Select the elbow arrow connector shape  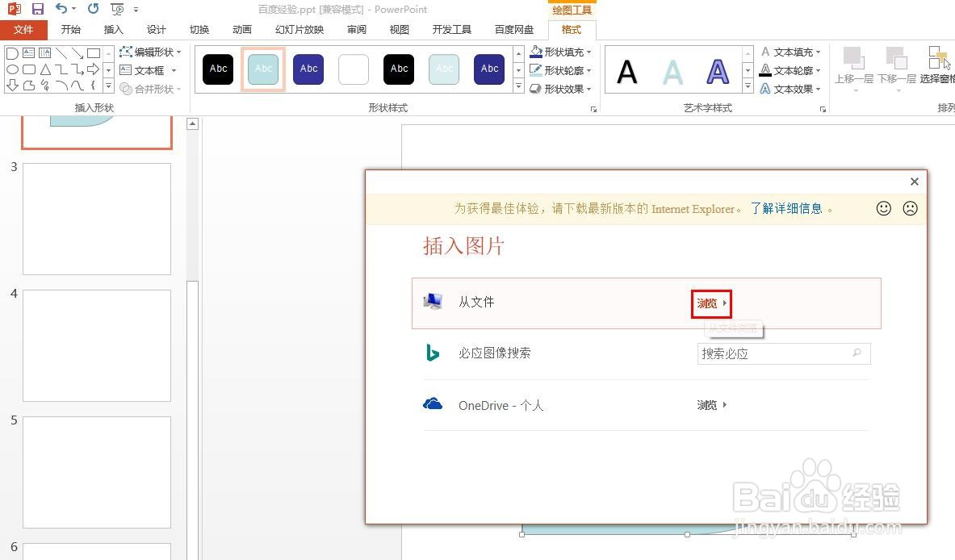tap(77, 69)
